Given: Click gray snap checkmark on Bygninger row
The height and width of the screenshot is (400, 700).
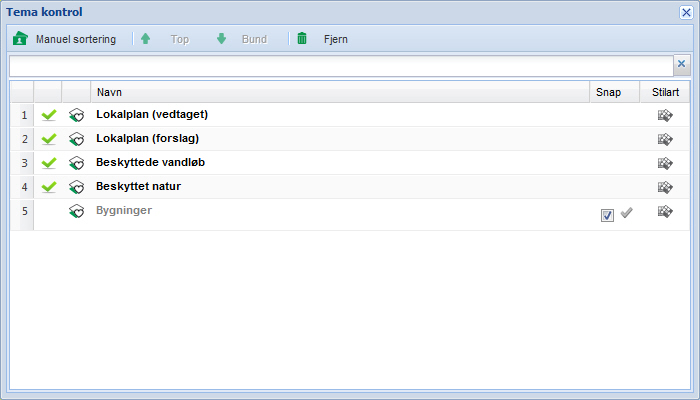Looking at the screenshot, I should [627, 213].
